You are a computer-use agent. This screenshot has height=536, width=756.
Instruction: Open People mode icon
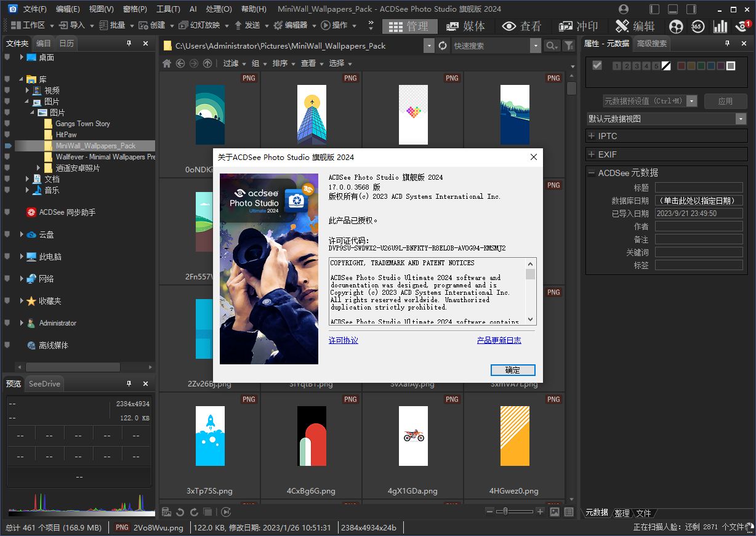[x=676, y=26]
